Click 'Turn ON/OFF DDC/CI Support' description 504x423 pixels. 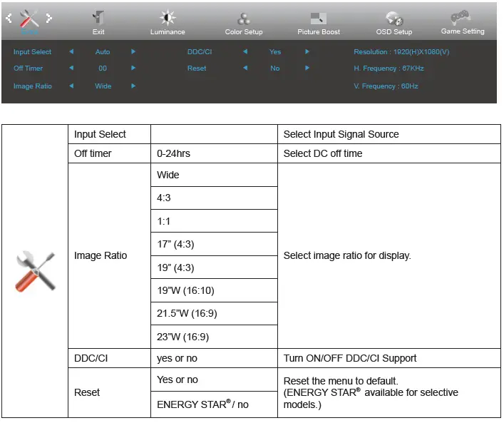pyautogui.click(x=350, y=358)
